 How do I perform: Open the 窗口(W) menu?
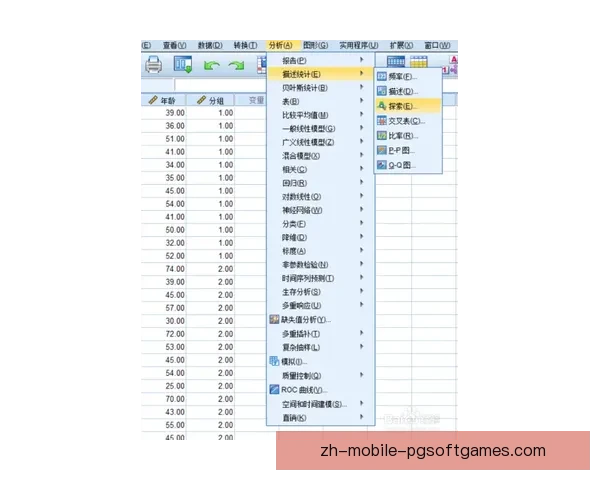pyautogui.click(x=437, y=45)
